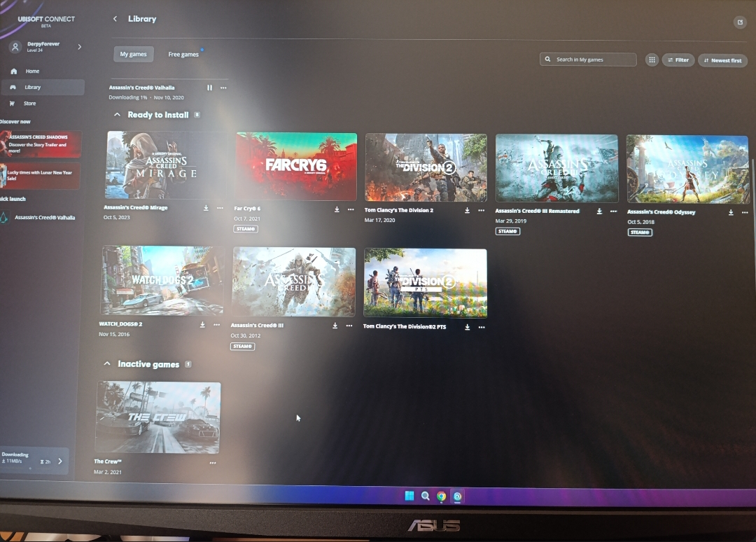Open Assassin's Creed Odyssey cover
This screenshot has height=542, width=756.
tap(688, 169)
